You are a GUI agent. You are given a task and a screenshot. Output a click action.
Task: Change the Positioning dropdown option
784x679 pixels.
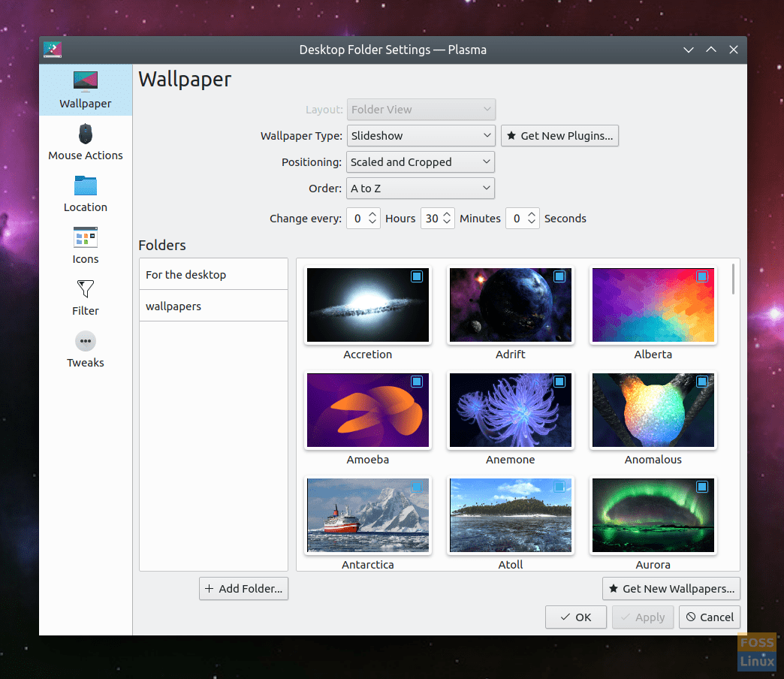click(421, 161)
